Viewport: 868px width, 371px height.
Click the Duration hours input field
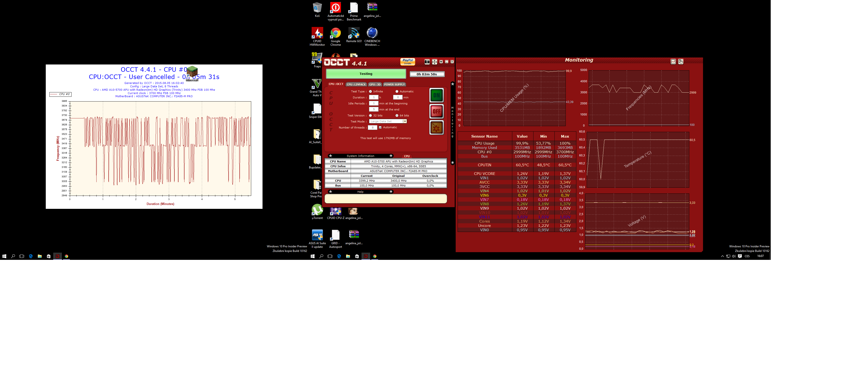click(374, 98)
